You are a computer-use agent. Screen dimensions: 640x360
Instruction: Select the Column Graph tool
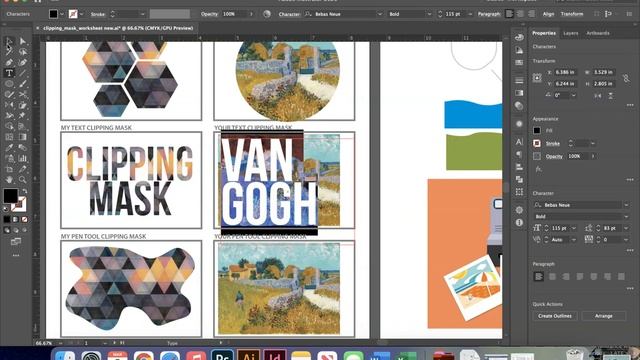[x=22, y=158]
